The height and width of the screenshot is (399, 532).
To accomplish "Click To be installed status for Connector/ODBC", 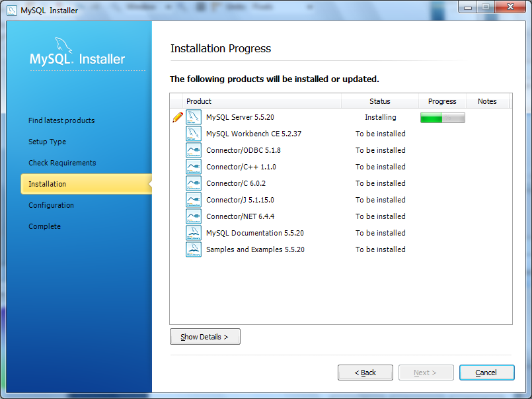I will tap(381, 150).
